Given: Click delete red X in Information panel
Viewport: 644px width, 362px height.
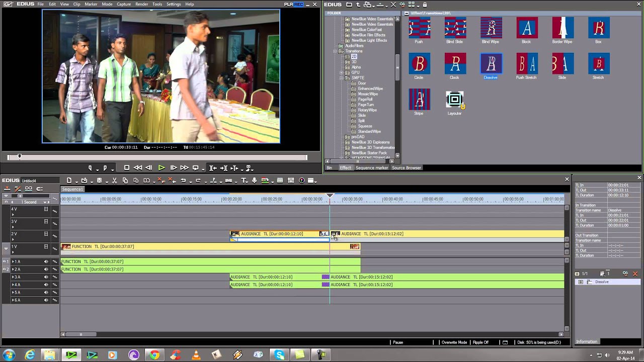Looking at the screenshot, I should [x=635, y=274].
